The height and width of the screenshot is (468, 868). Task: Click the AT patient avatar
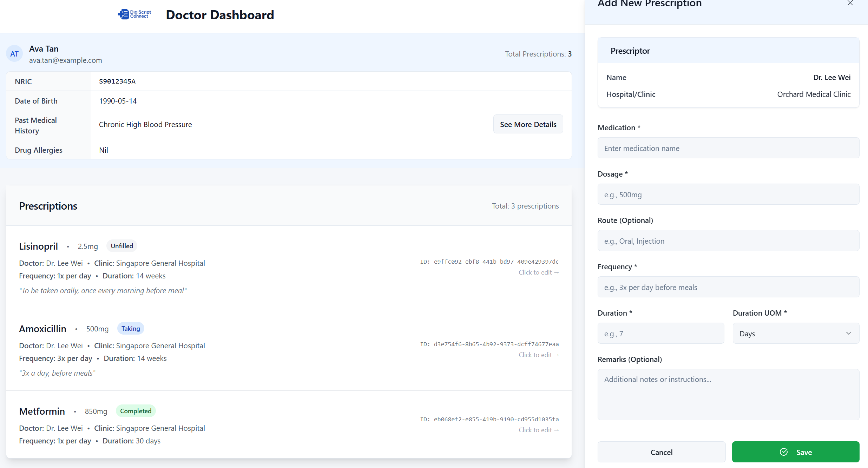pos(14,54)
